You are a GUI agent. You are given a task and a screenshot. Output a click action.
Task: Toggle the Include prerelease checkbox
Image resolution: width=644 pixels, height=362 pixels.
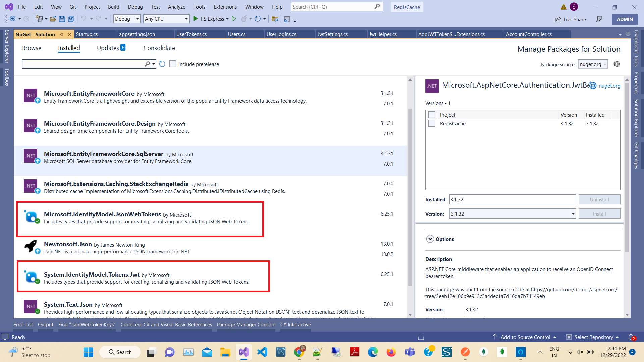[173, 64]
